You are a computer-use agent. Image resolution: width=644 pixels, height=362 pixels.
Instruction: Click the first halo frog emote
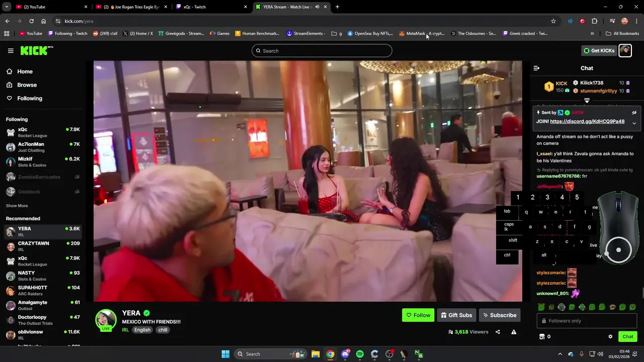tap(541, 307)
